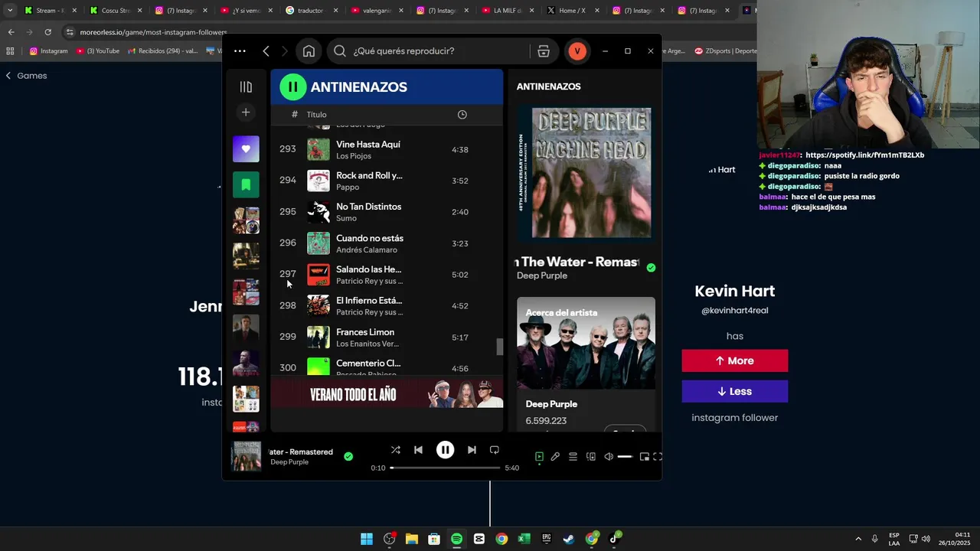This screenshot has width=980, height=551.
Task: Toggle the Now Playing view icon
Action: 539,457
